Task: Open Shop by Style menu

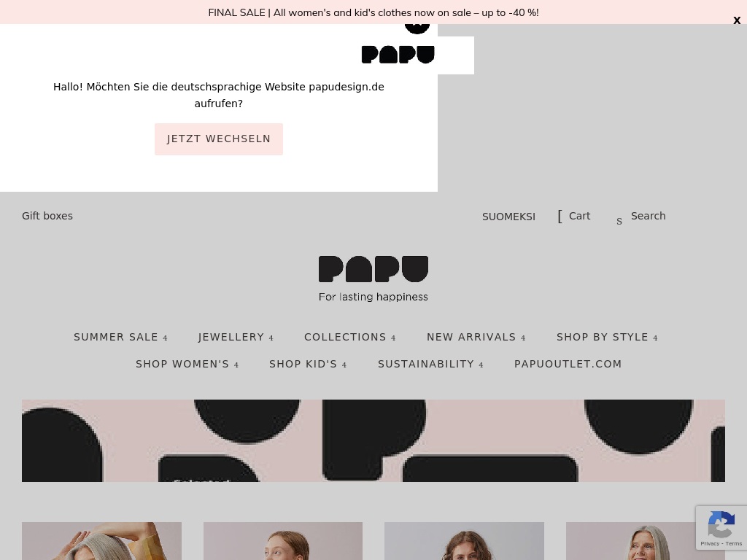Action: 607,337
